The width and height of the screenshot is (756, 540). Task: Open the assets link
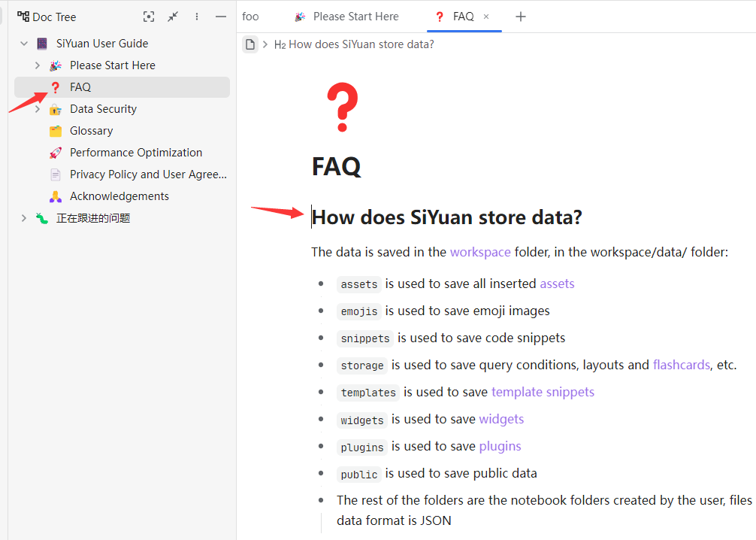coord(557,284)
